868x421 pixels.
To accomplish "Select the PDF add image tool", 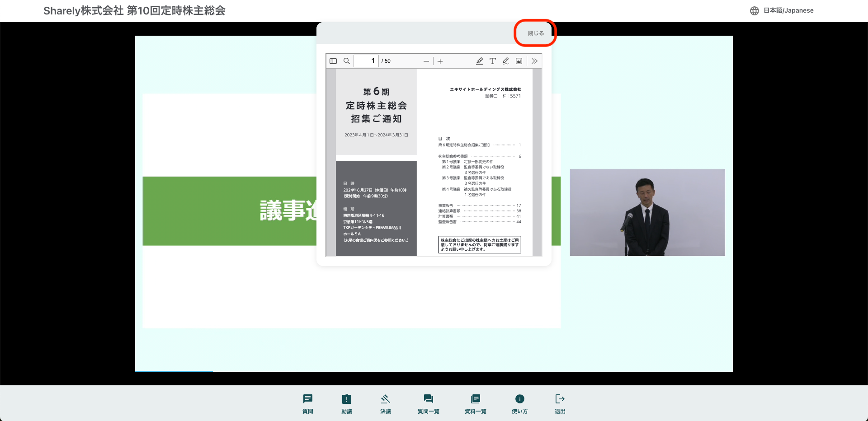I will 519,61.
